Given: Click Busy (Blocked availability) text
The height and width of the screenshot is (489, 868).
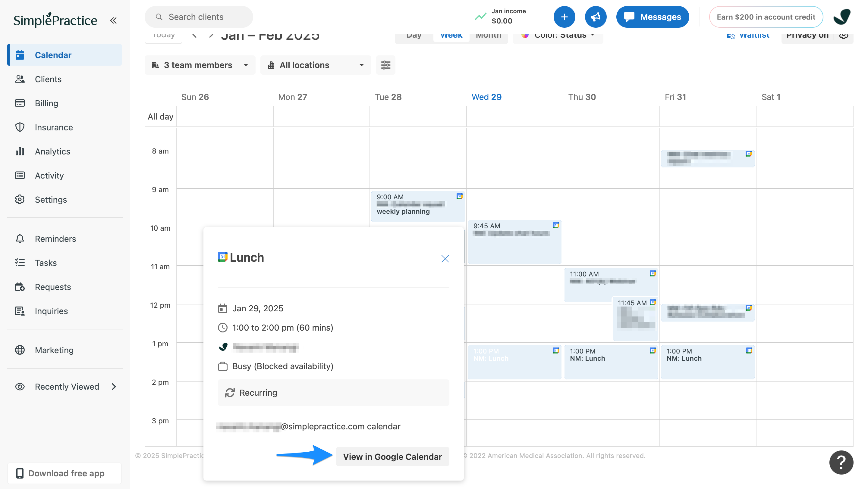Looking at the screenshot, I should pos(282,366).
